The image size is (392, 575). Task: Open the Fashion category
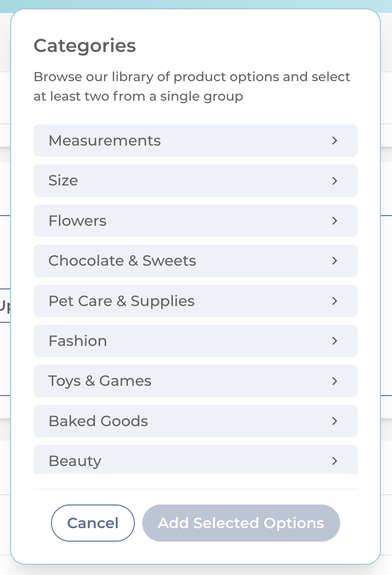pyautogui.click(x=195, y=341)
